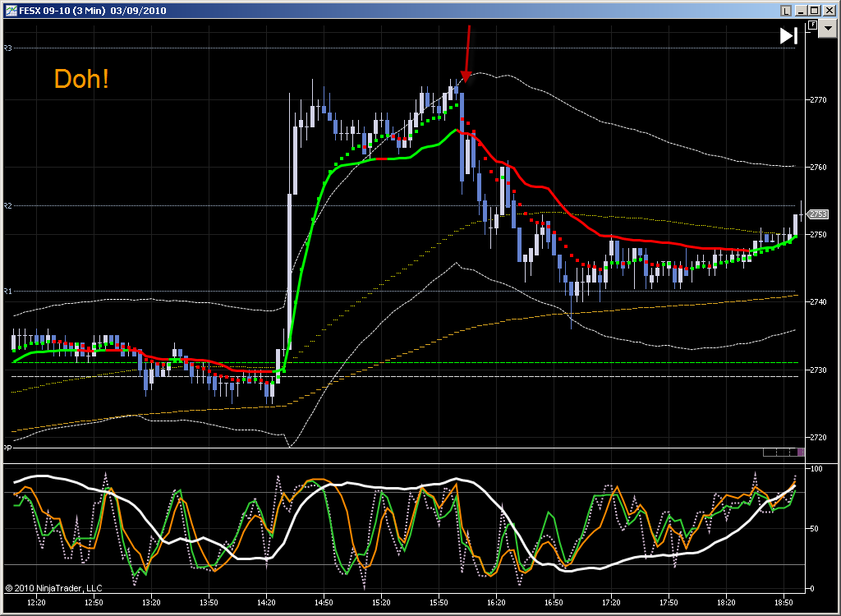Click the R1 pivot level label
Screen dimensions: 841x616
pyautogui.click(x=7, y=292)
